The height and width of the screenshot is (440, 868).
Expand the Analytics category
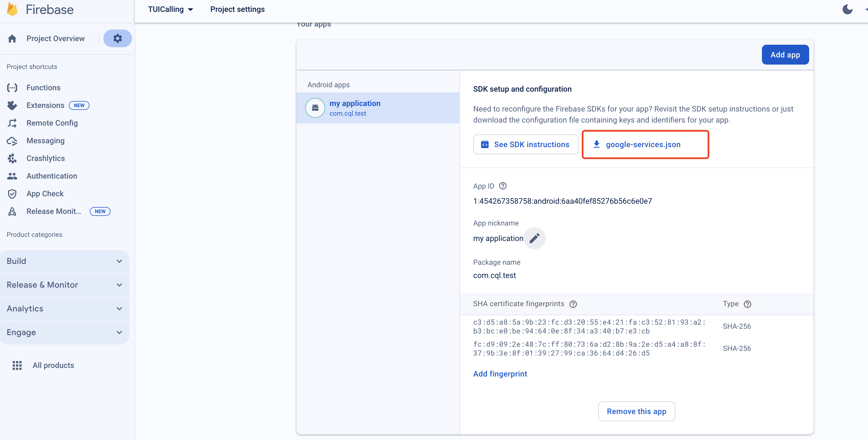[x=64, y=309]
